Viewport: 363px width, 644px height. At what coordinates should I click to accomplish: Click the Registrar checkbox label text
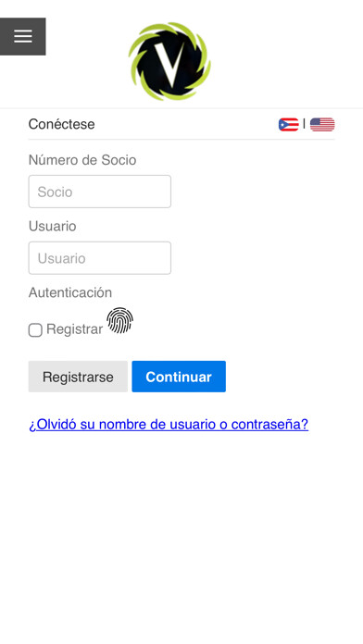pos(74,329)
